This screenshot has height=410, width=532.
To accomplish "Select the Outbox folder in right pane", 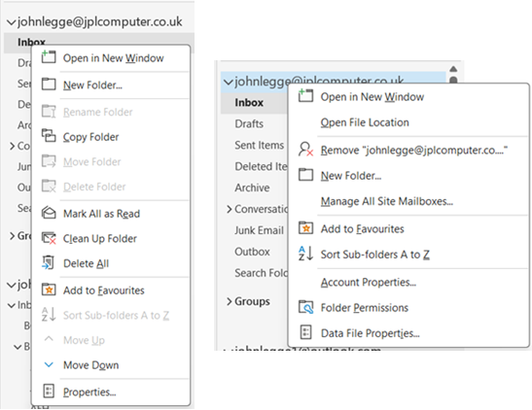I will click(252, 252).
